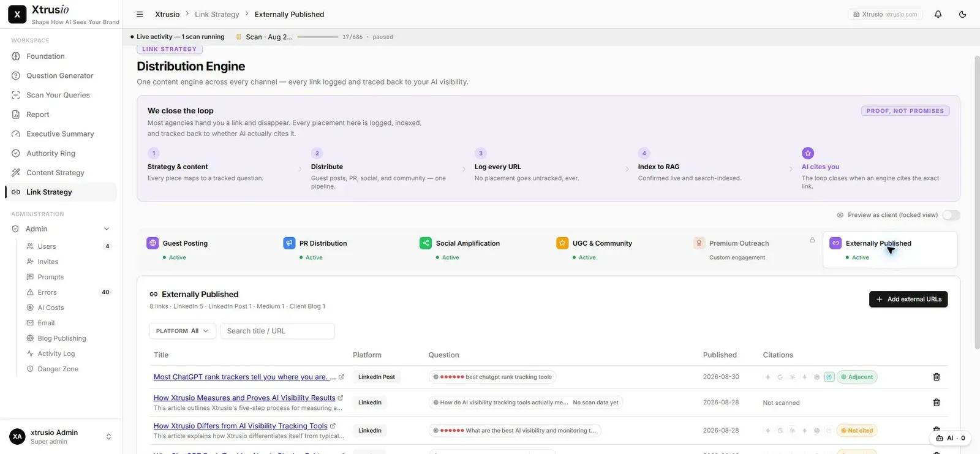Select the Premium Outreach tab
The image size is (980, 454).
point(753,249)
